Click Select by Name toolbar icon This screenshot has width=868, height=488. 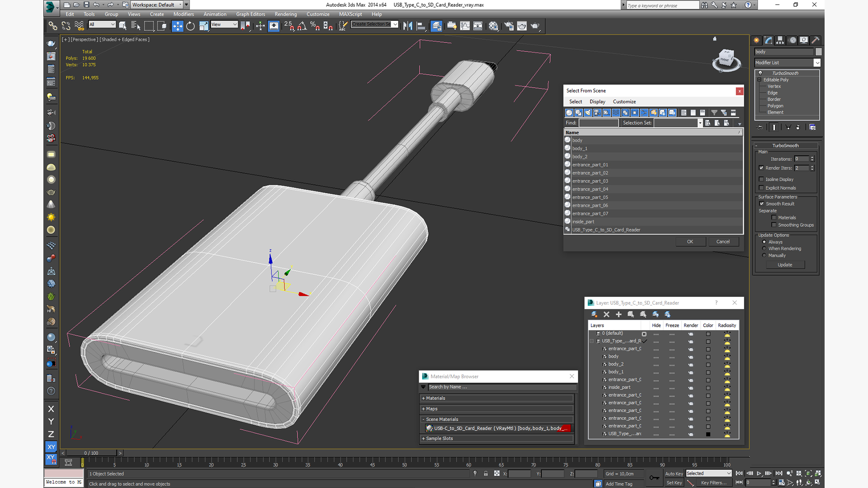pos(135,26)
